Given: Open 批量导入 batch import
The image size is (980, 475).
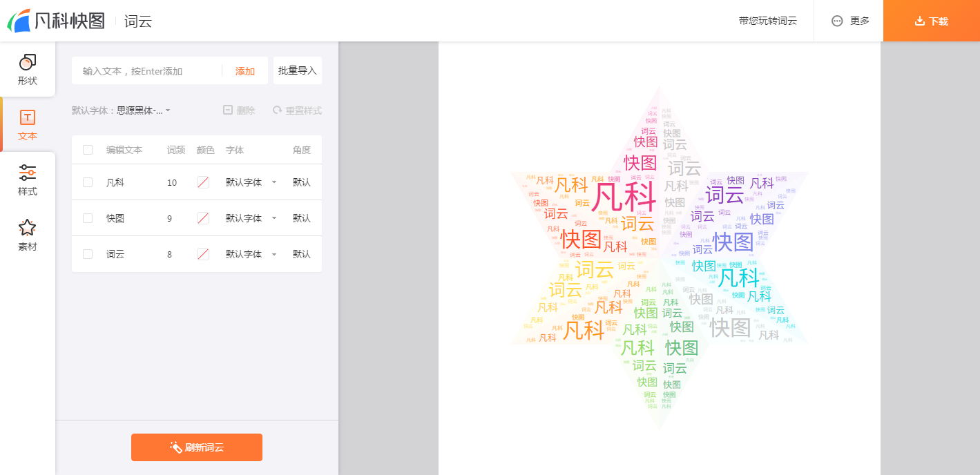Looking at the screenshot, I should point(298,70).
